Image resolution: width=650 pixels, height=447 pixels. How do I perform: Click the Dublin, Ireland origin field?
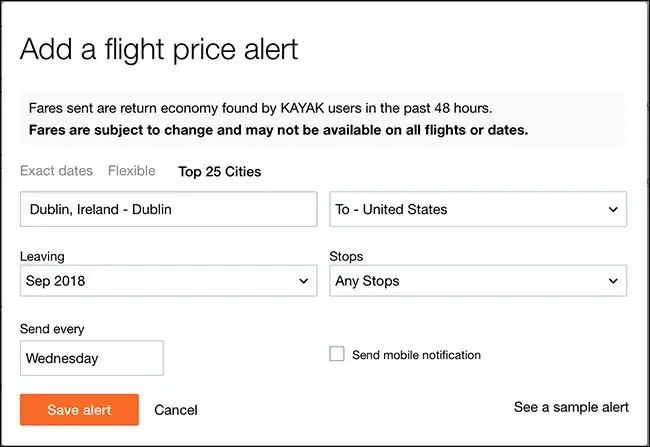168,210
